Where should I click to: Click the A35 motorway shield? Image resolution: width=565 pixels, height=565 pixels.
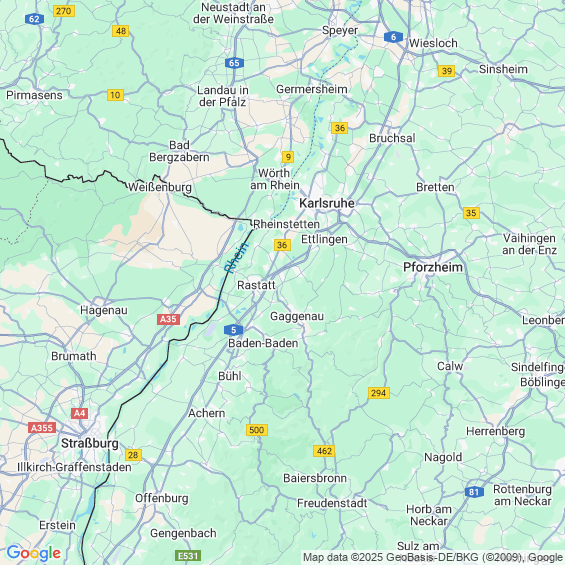click(x=168, y=319)
